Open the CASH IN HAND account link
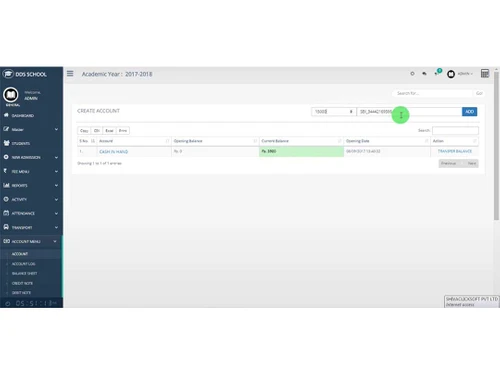500x375 pixels. point(114,152)
